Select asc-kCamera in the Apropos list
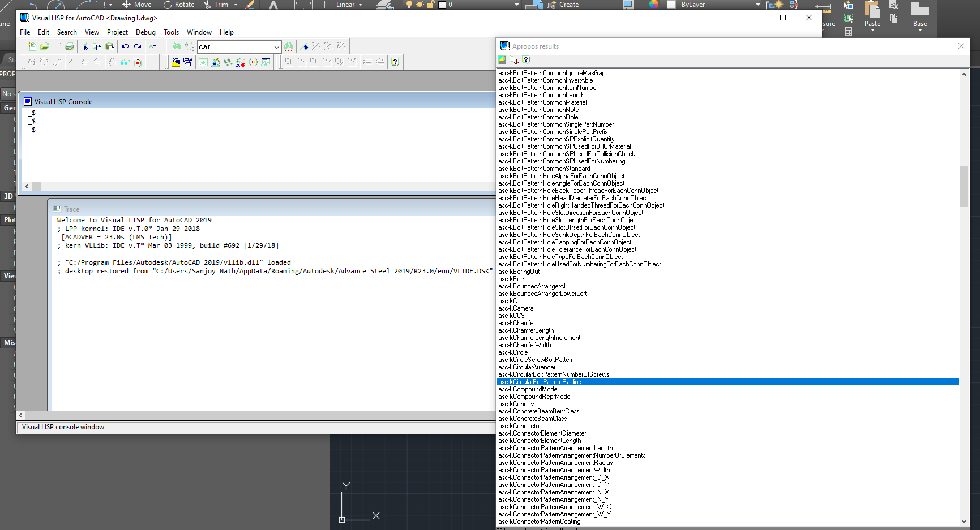This screenshot has height=530, width=980. click(516, 308)
